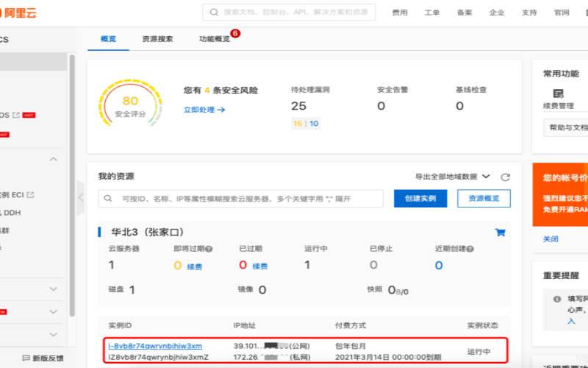Click help icon next to 近期创建
The height and width of the screenshot is (368, 588).
[x=470, y=249]
